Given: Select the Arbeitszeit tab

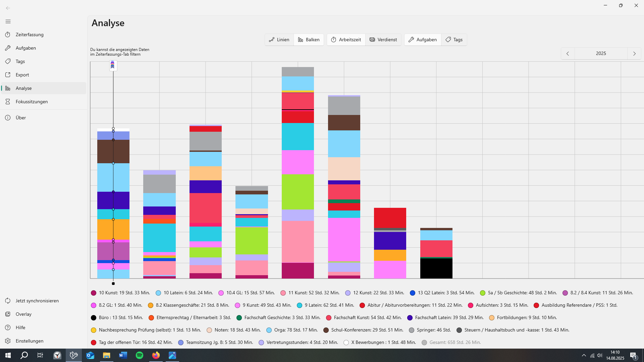Looking at the screenshot, I should tap(346, 40).
